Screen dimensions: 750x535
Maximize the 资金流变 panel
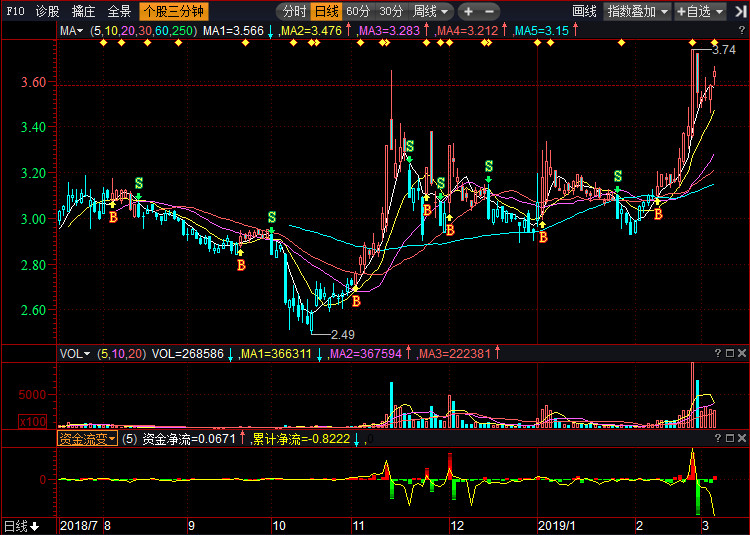[730, 438]
